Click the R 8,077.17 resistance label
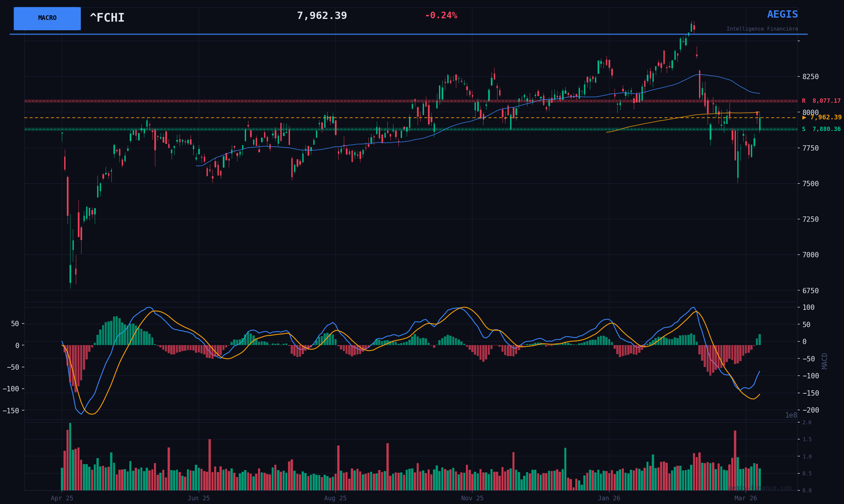 click(x=821, y=101)
